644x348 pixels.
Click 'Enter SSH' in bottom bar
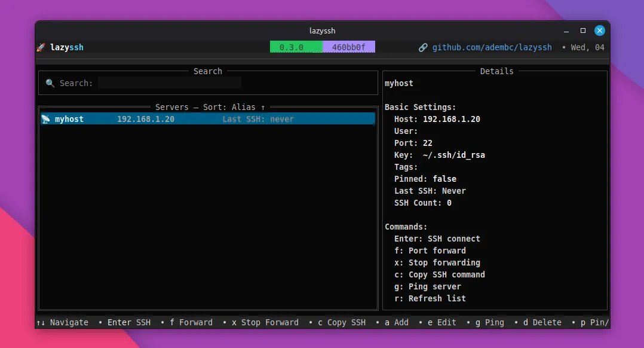click(129, 322)
